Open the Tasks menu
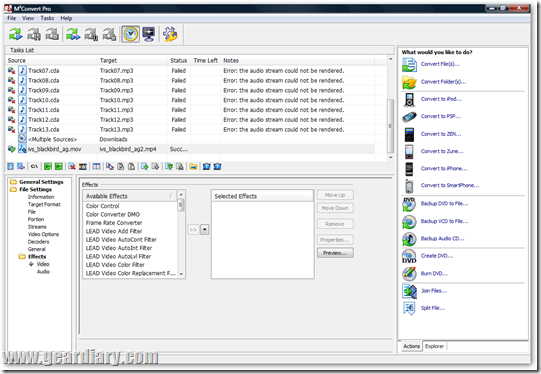Screen dimensions: 541x374 (47, 18)
